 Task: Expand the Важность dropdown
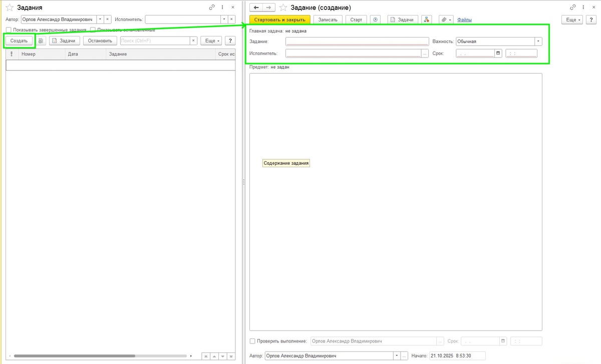[x=538, y=42]
